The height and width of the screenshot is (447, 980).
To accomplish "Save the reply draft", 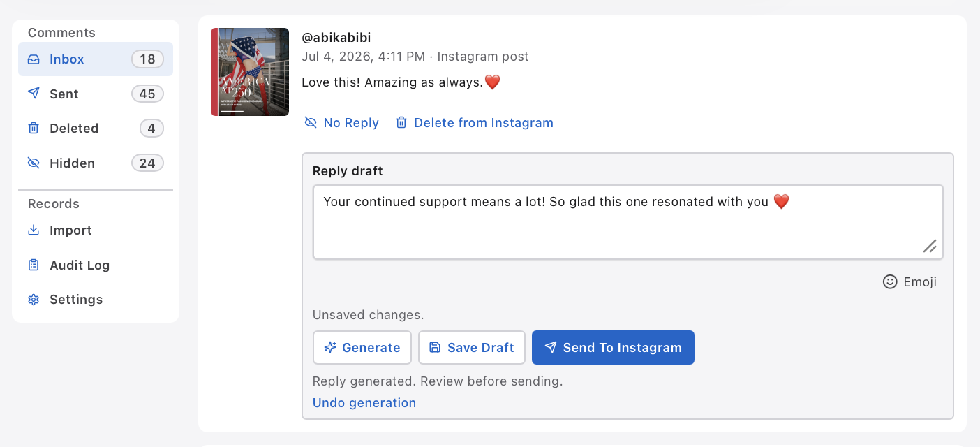I will tap(471, 348).
